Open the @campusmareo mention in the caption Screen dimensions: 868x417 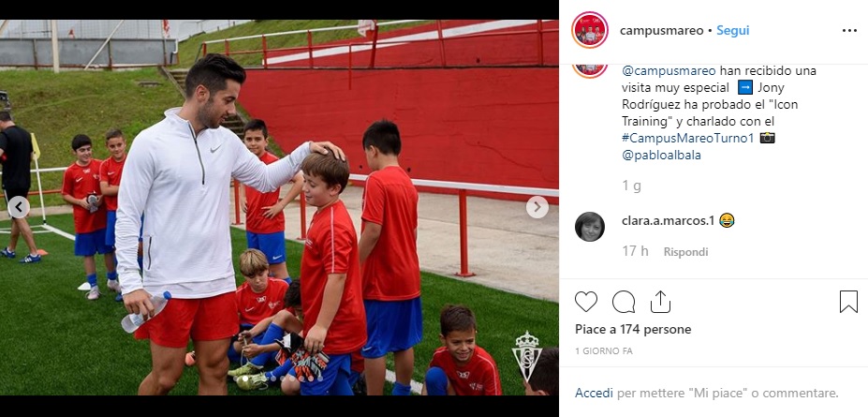tap(669, 71)
